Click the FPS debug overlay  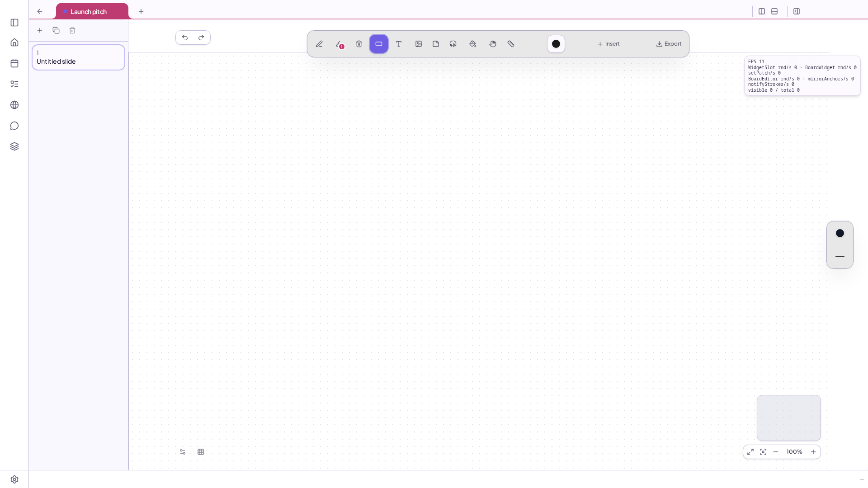[x=802, y=76]
